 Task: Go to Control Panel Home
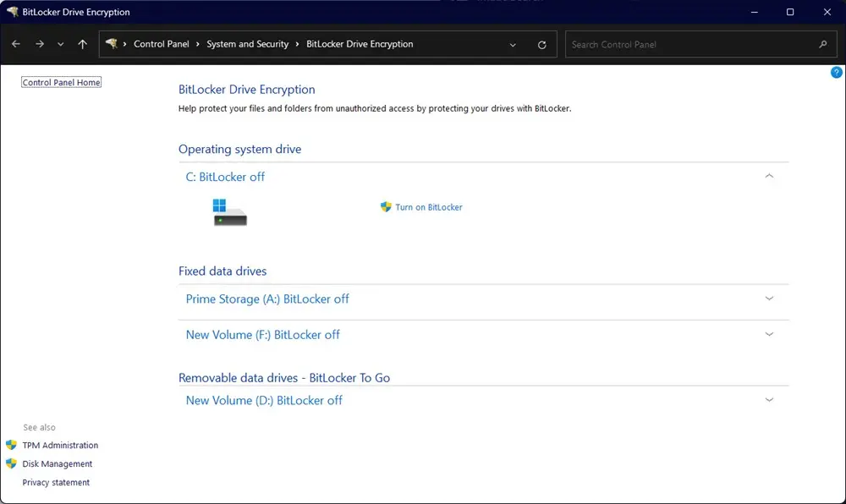pyautogui.click(x=60, y=81)
